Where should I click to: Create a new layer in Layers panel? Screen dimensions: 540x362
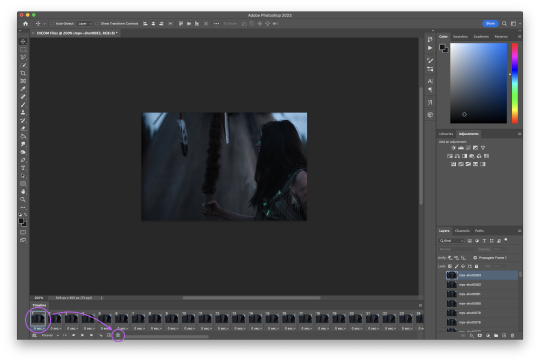pos(504,335)
